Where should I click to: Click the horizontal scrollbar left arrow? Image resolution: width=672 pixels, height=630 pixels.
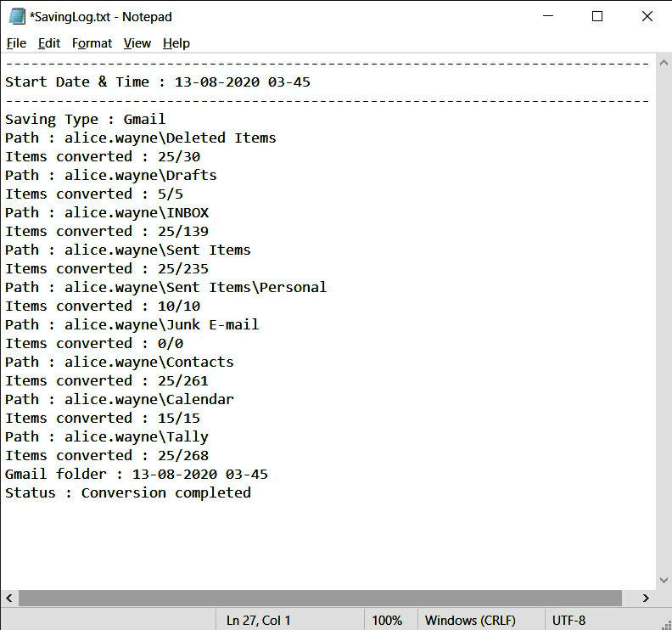(x=8, y=599)
